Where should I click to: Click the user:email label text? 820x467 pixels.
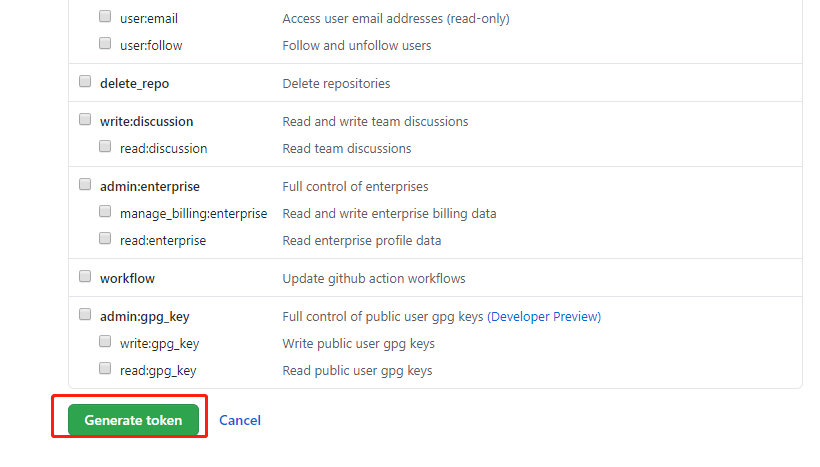[149, 19]
